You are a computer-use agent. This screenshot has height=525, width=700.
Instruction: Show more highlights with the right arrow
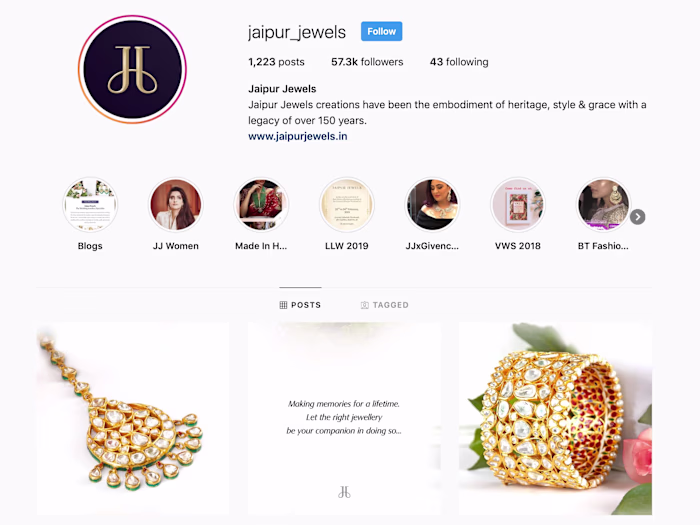pos(638,217)
